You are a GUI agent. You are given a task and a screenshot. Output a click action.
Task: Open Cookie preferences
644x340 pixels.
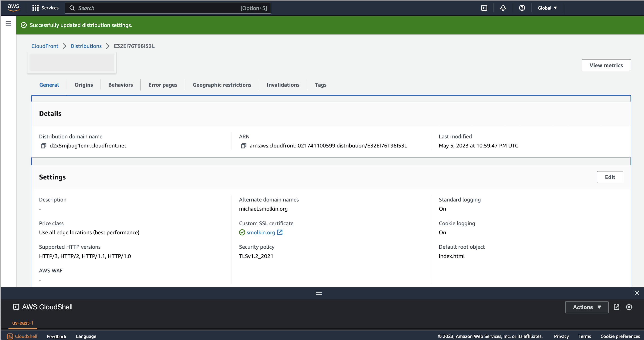click(620, 336)
